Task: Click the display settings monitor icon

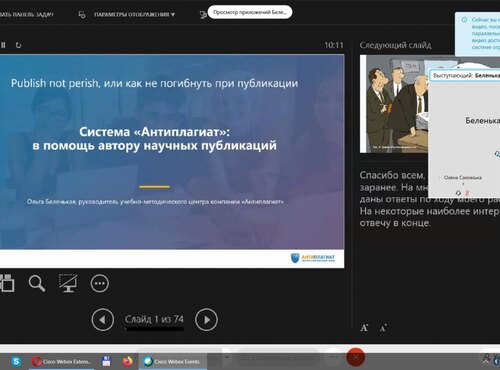Action: point(81,14)
